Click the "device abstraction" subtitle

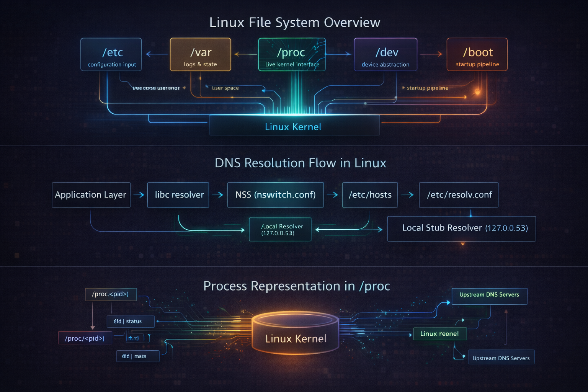[x=385, y=65]
